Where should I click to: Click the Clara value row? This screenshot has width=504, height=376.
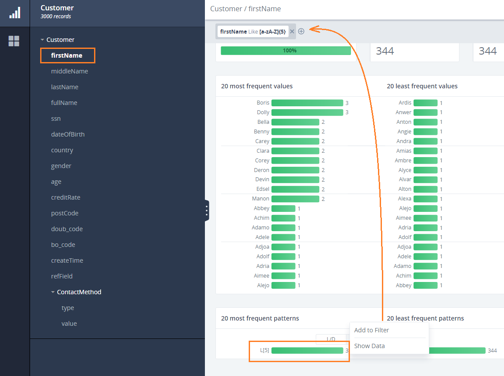[291, 151]
